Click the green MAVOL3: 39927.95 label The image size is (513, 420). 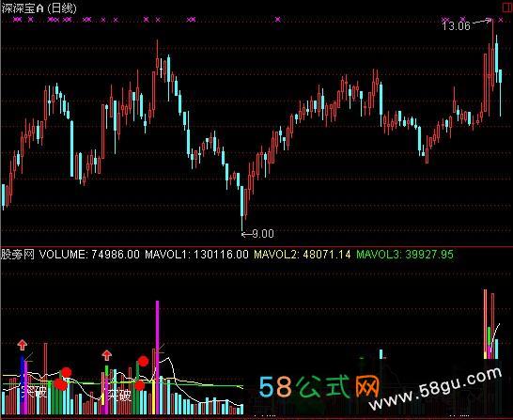(x=405, y=254)
